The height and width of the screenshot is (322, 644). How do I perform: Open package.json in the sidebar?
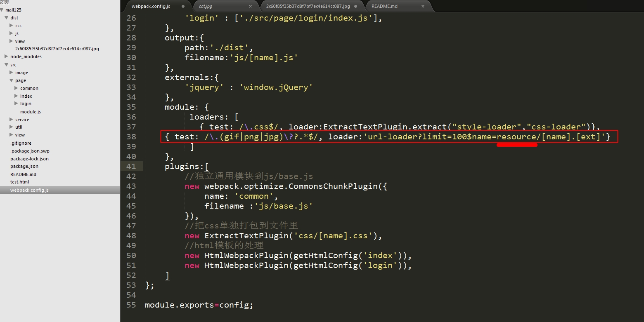click(x=24, y=166)
